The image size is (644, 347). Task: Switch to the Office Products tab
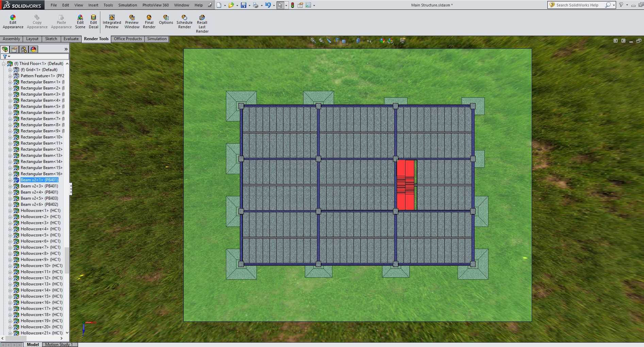point(128,39)
